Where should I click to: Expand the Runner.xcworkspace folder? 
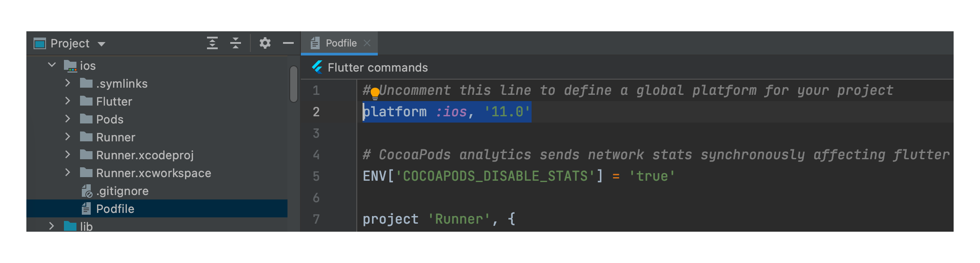click(68, 173)
